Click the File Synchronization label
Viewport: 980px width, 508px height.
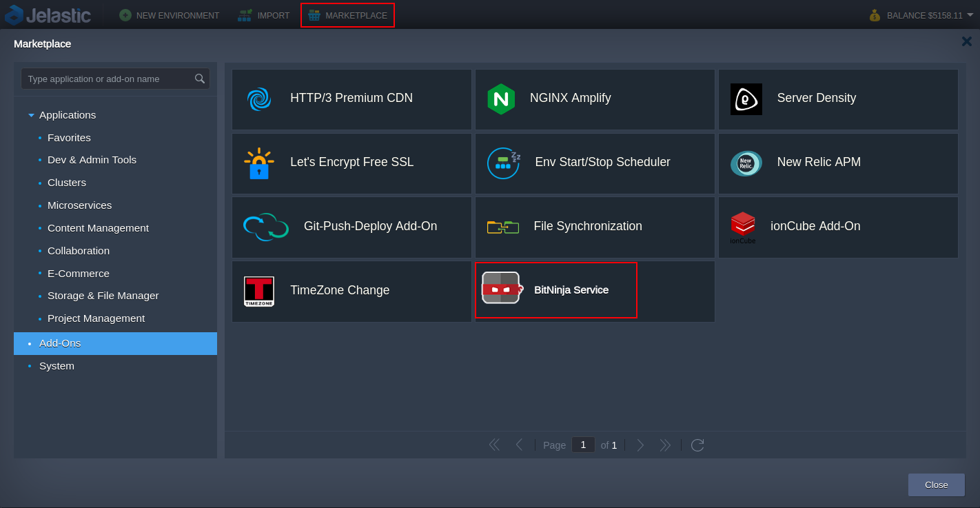point(588,226)
